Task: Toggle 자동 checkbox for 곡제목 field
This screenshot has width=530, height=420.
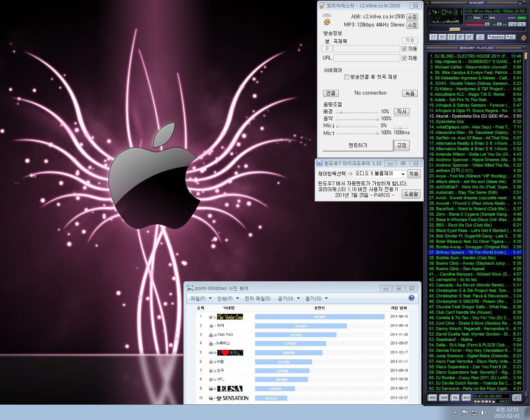Action: [x=404, y=49]
